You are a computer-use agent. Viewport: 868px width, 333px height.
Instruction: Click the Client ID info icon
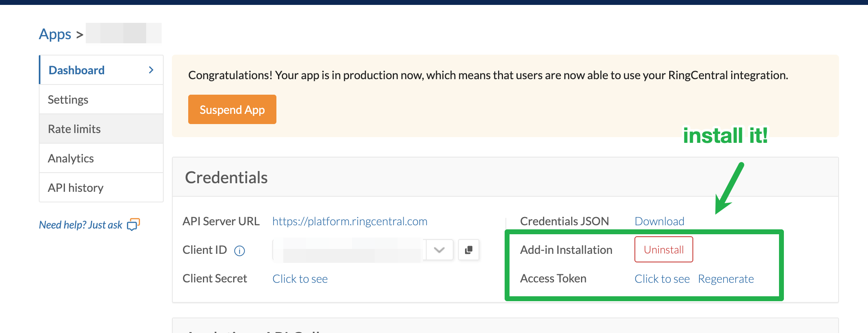point(239,251)
